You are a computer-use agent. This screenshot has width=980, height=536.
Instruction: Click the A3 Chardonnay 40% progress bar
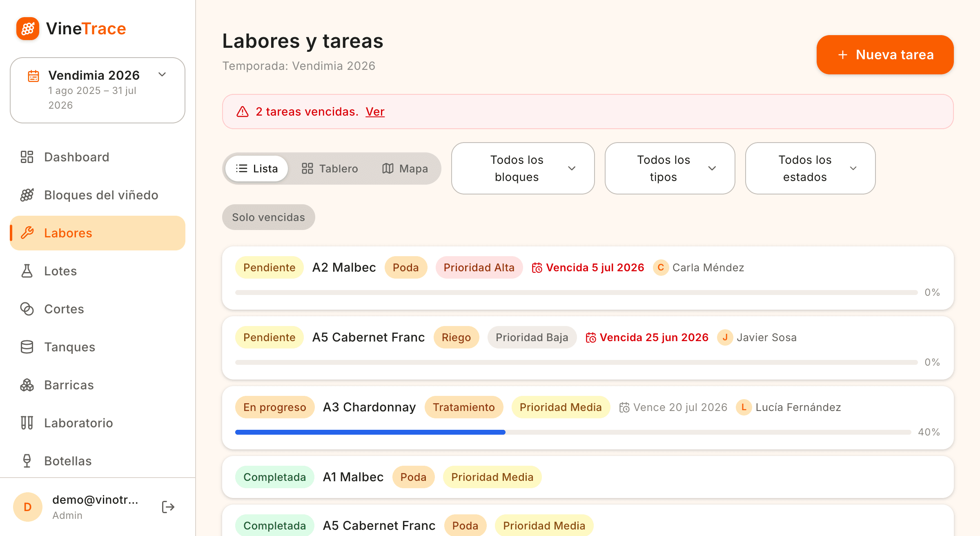(x=573, y=432)
